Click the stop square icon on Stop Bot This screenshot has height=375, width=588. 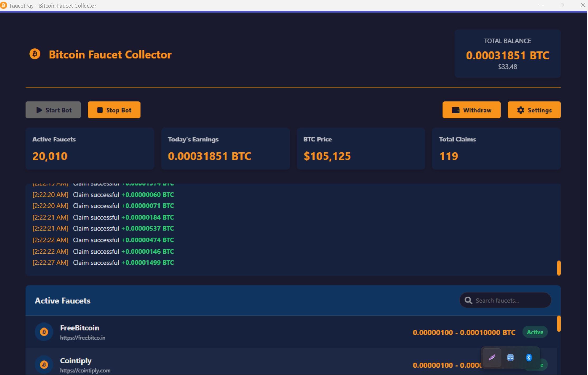tap(100, 110)
